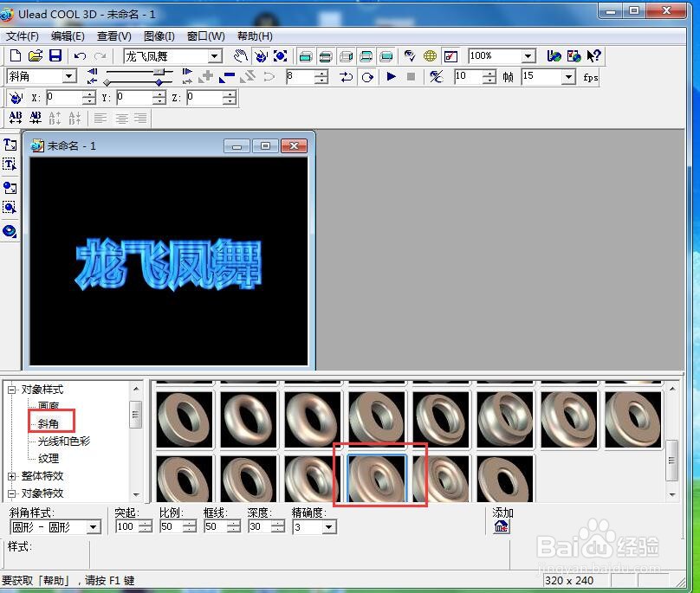Collapse the 对象特效 tree node

[11, 493]
